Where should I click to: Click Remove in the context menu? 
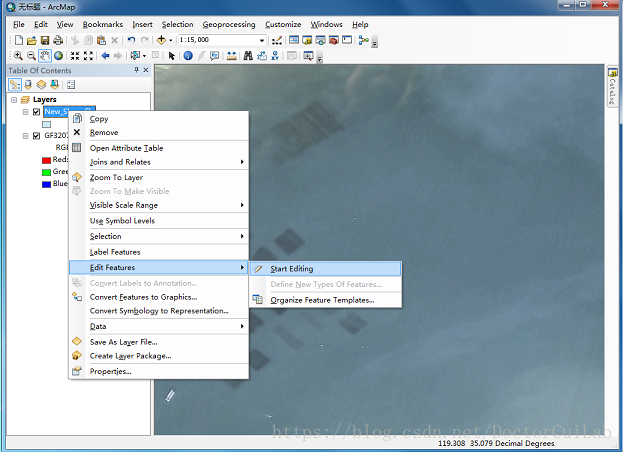(x=159, y=133)
